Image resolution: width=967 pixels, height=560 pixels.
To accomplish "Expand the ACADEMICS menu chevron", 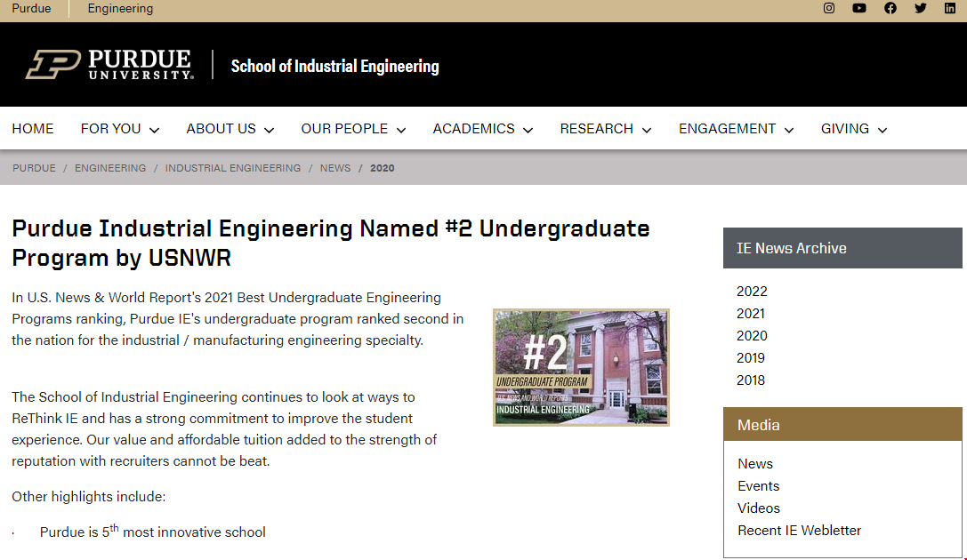I will point(528,130).
